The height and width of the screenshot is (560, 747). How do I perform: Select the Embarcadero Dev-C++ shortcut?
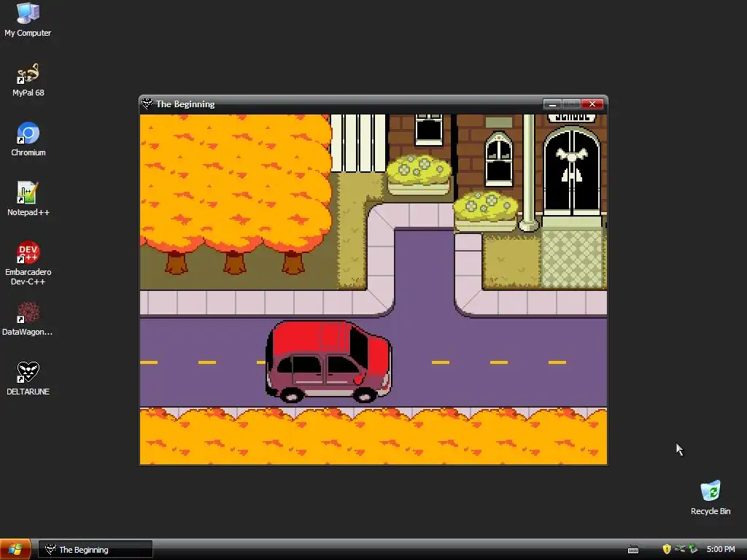pos(28,263)
